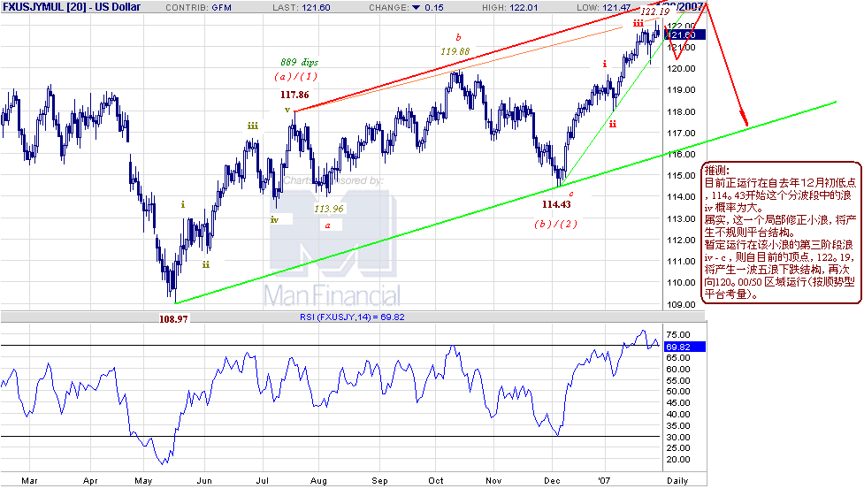Select the 112.00 price axis label
This screenshot has width=864, height=504.
(684, 241)
